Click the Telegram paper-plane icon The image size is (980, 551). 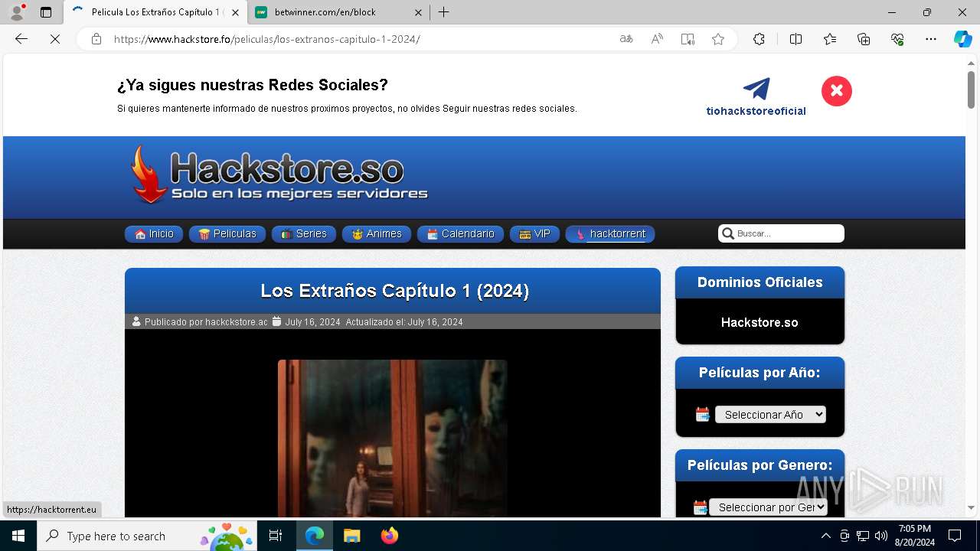pyautogui.click(x=756, y=89)
